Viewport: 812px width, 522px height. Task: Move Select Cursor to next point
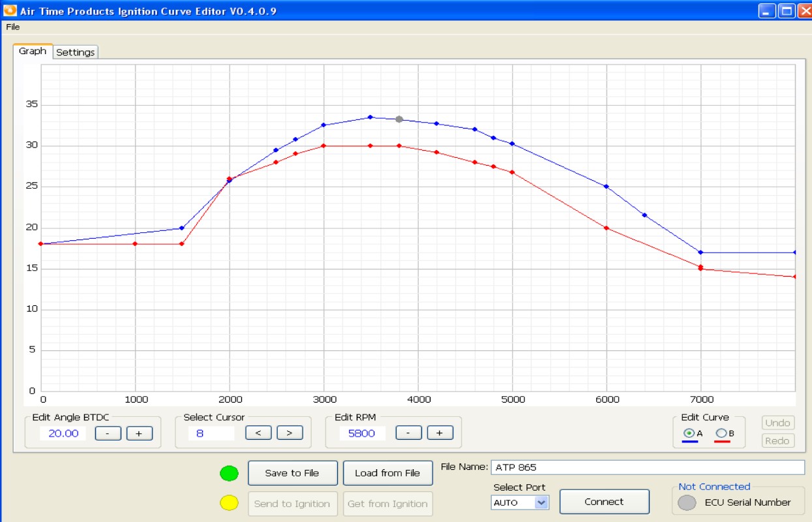pyautogui.click(x=290, y=433)
